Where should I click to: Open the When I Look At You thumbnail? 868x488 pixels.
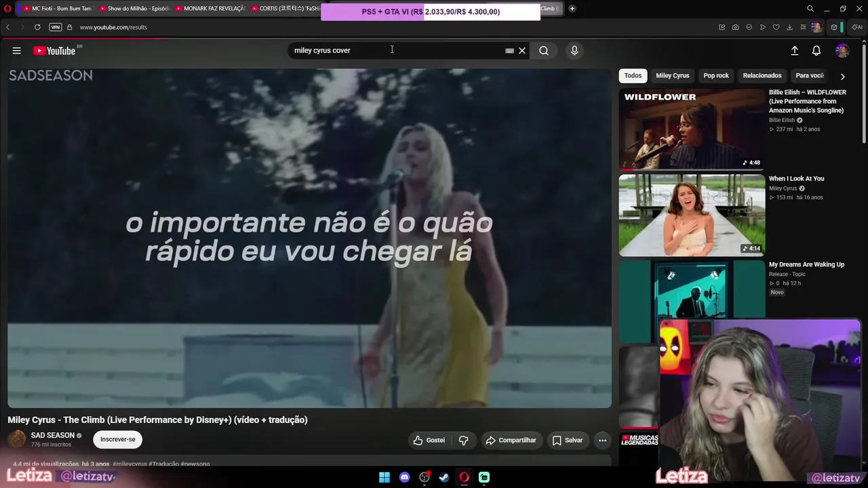point(692,215)
